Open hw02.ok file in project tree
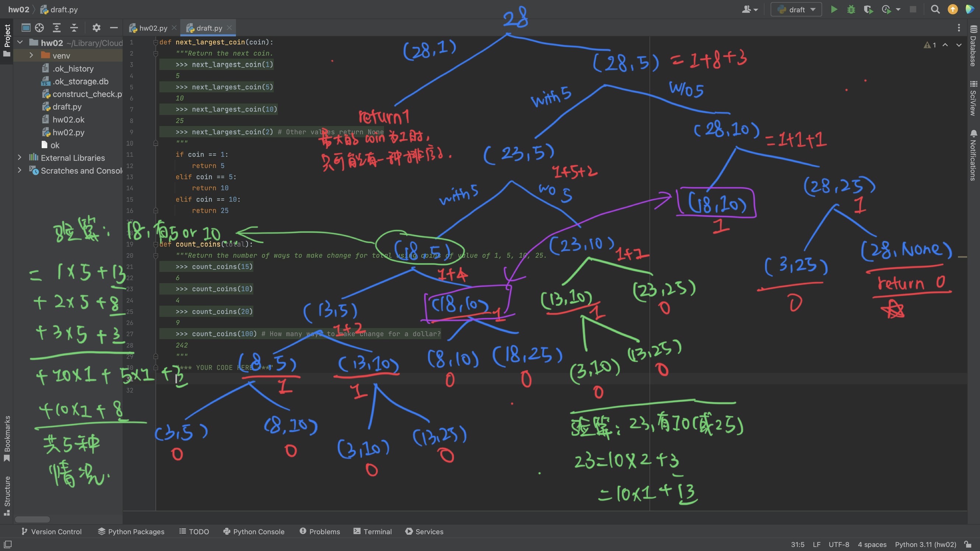The image size is (980, 551). pos(68,120)
